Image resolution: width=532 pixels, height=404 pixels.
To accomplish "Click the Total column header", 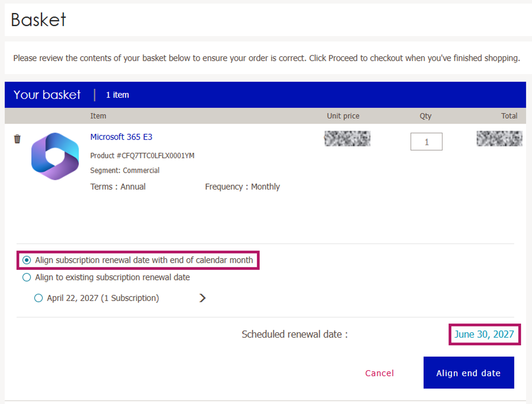I will [509, 116].
